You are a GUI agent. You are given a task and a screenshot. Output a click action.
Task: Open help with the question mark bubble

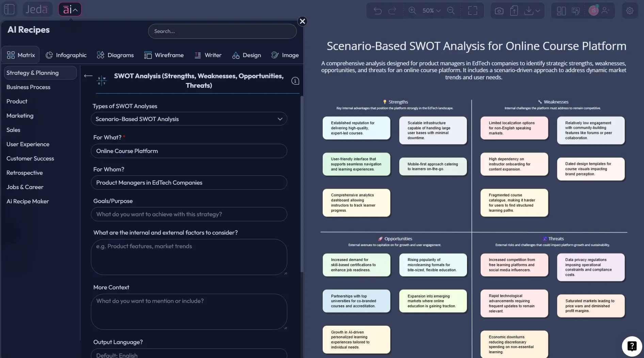click(x=632, y=346)
